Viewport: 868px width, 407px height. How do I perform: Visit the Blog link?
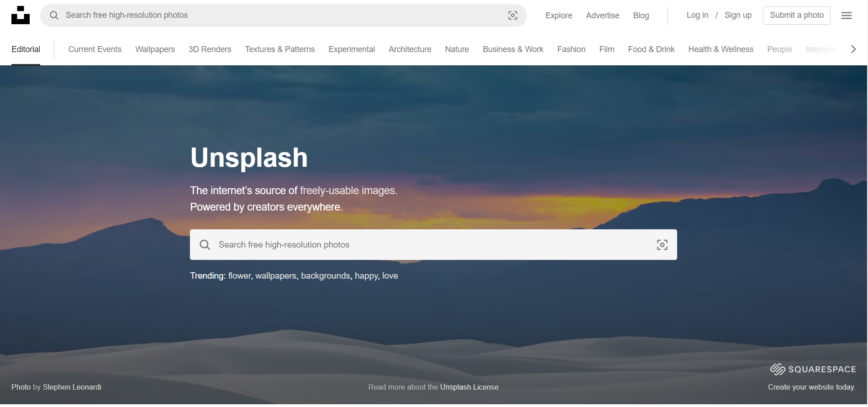pyautogui.click(x=641, y=16)
